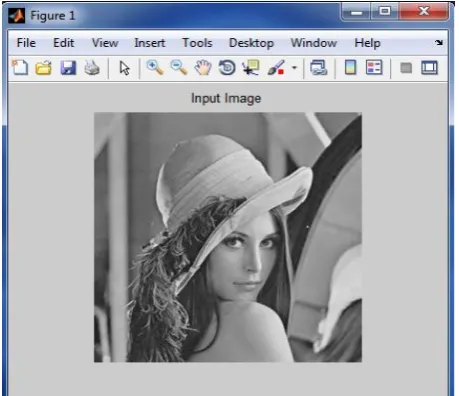Open the Desktop menu
459x396 pixels.
[251, 43]
